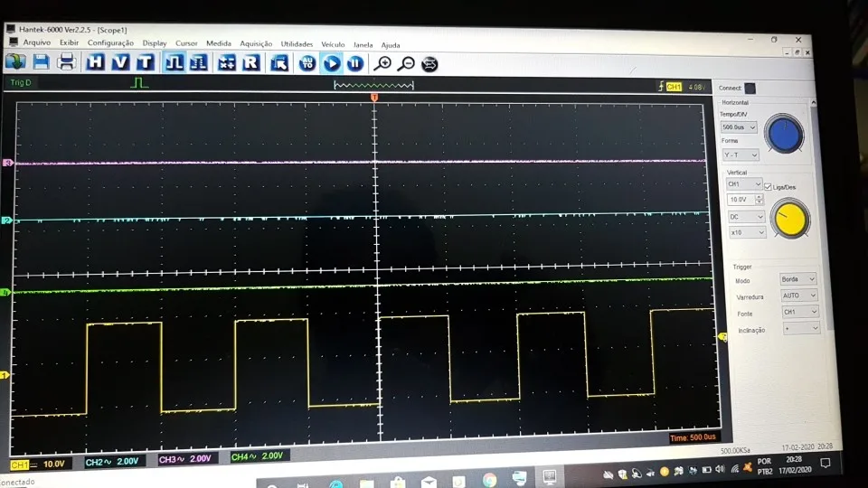Click the open file icon in the toolbar
The height and width of the screenshot is (488, 868).
15,61
